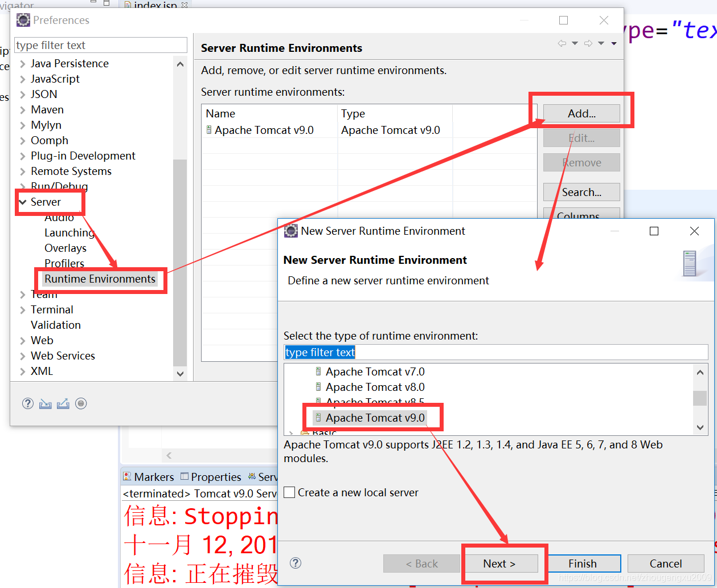717x588 pixels.
Task: Select Apache Tomcat v7.0 in runtime type list
Action: tap(375, 371)
